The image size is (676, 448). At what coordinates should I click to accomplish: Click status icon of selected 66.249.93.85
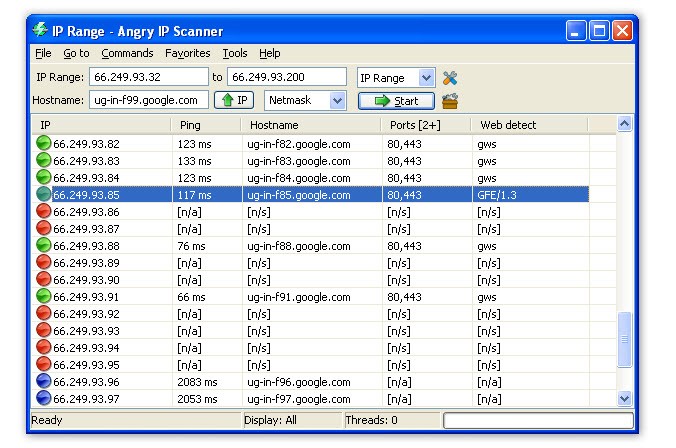point(44,194)
